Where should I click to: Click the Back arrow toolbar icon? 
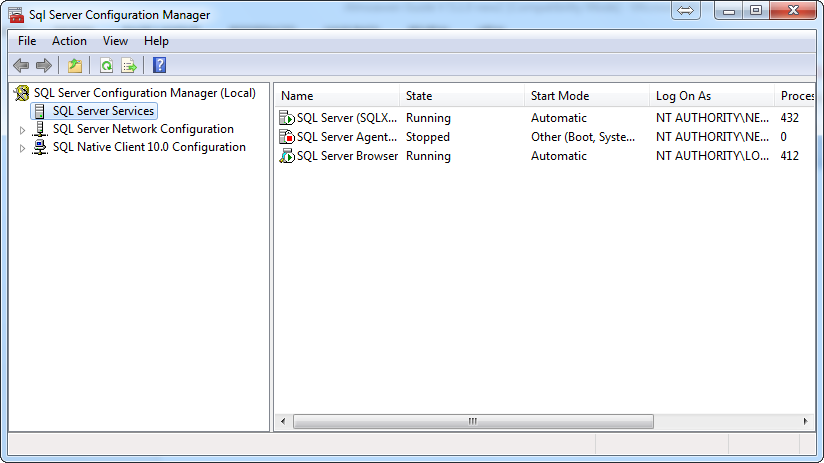click(x=21, y=66)
